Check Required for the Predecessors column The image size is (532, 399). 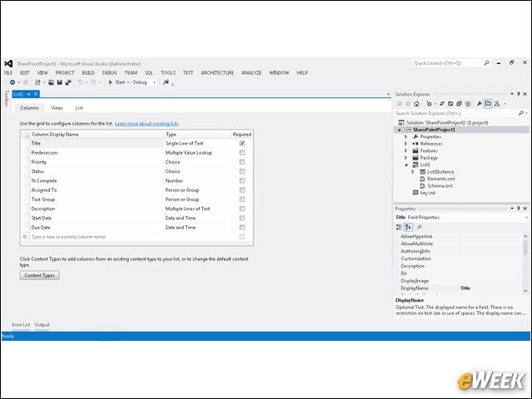pos(242,153)
